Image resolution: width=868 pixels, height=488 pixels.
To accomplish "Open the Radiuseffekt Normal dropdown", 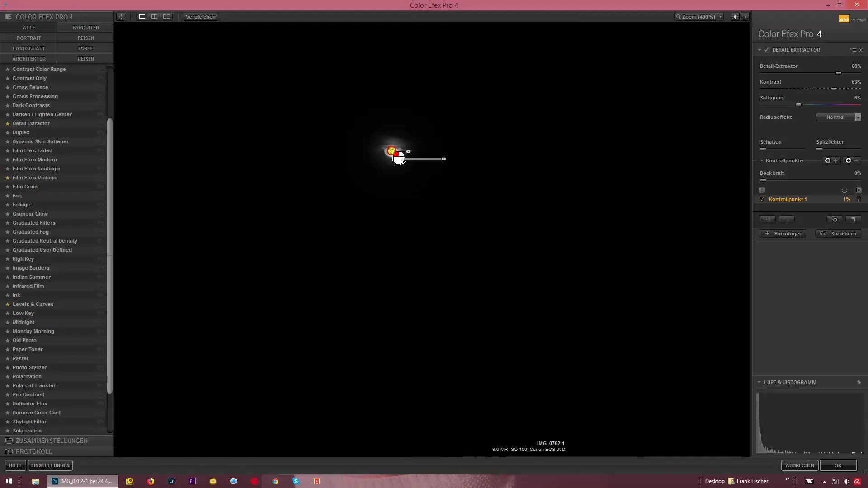I will pyautogui.click(x=839, y=117).
